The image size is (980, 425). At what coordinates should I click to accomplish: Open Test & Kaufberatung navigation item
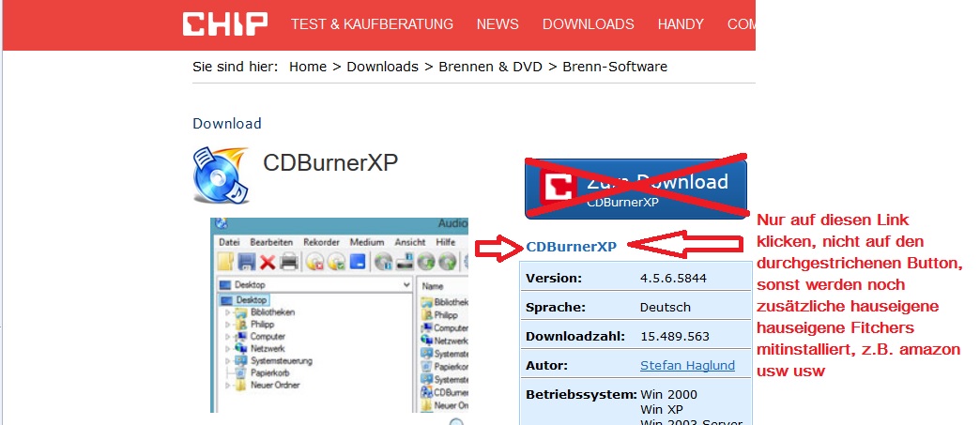[x=372, y=24]
